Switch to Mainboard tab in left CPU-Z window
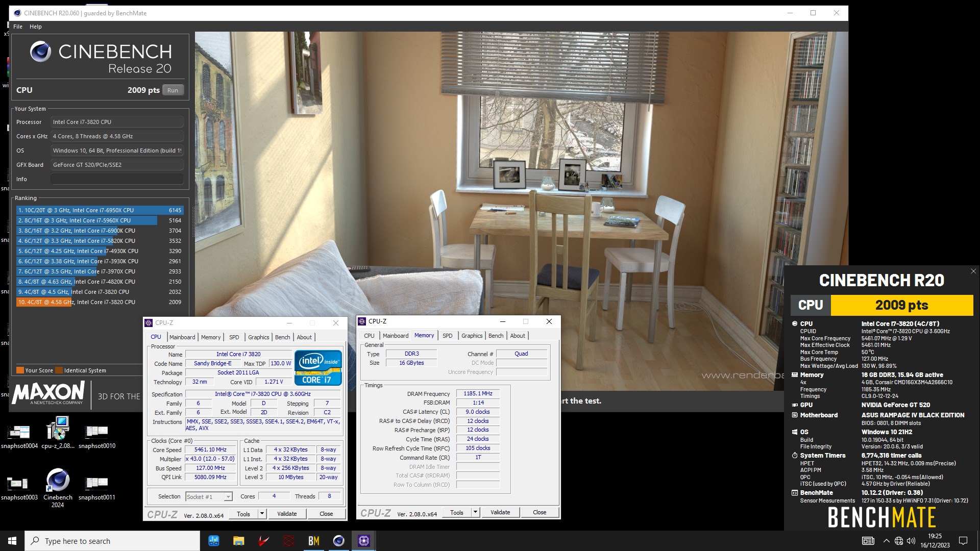Viewport: 980px width, 551px height. pyautogui.click(x=182, y=337)
